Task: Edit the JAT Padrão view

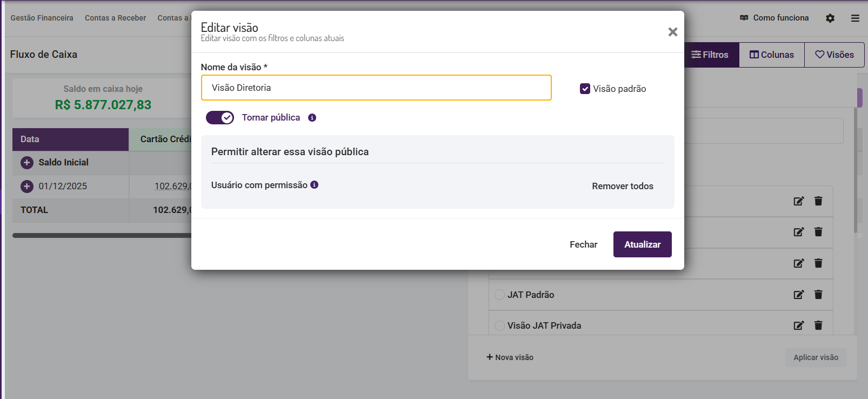Action: 798,295
